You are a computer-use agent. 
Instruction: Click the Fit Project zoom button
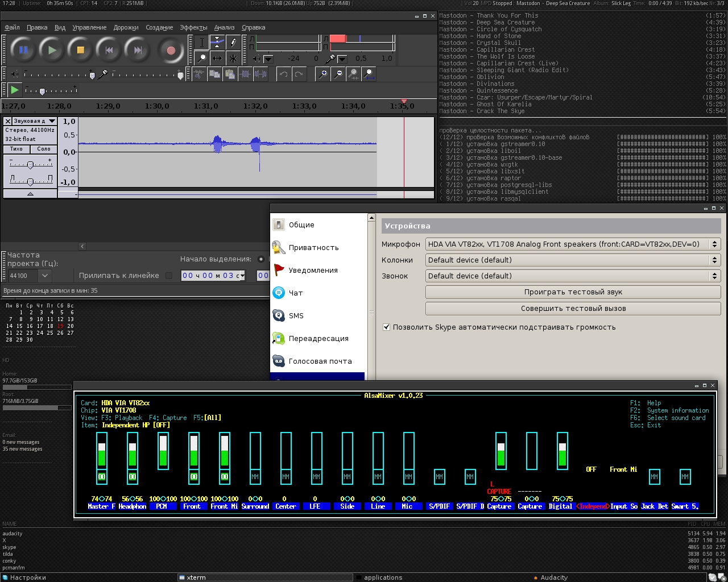(x=369, y=74)
